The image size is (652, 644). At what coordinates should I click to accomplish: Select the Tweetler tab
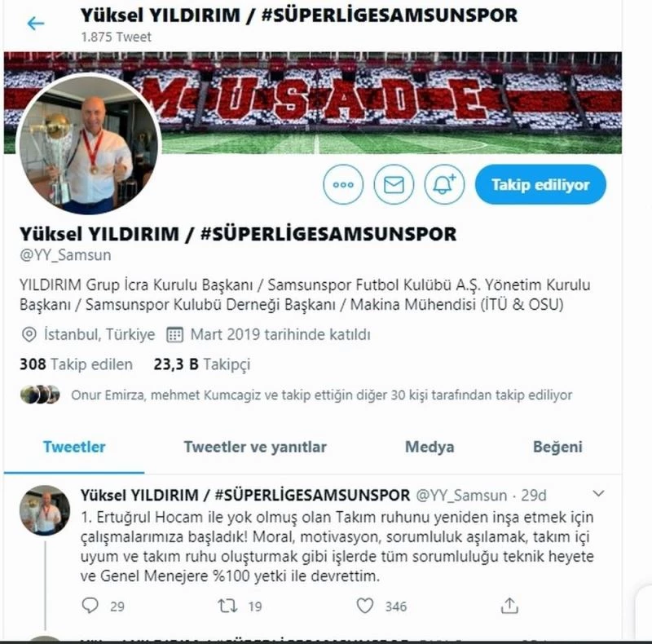coord(74,447)
